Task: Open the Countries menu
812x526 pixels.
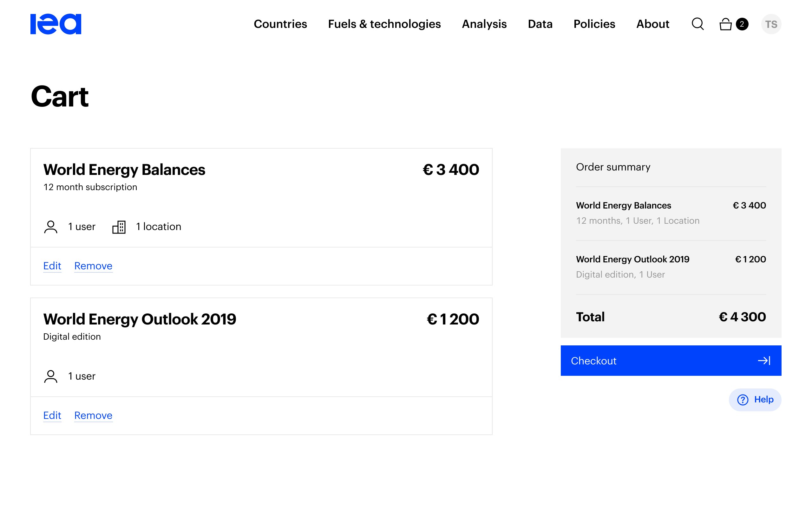Action: pyautogui.click(x=280, y=24)
